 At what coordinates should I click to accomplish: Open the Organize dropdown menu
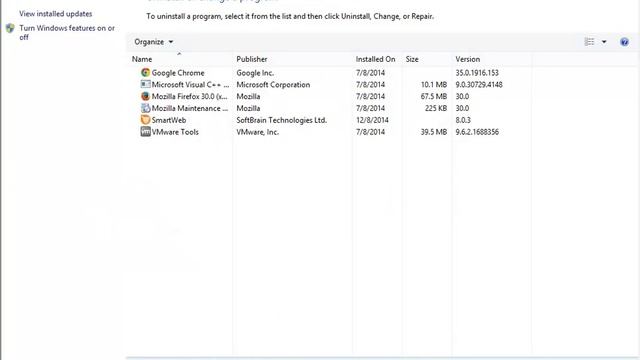pyautogui.click(x=153, y=42)
